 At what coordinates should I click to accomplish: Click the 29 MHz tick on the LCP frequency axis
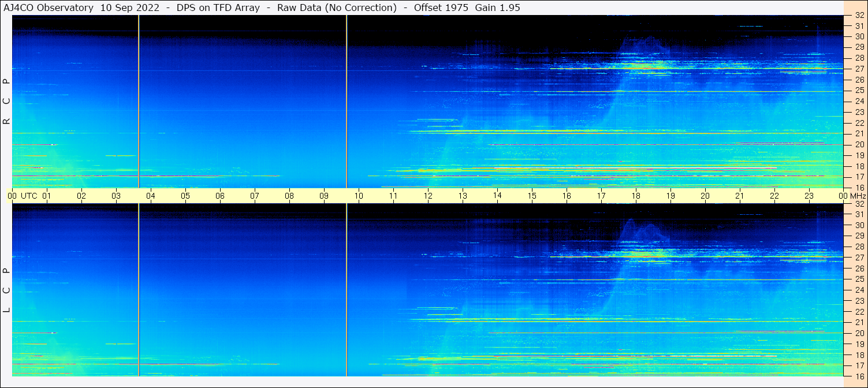pyautogui.click(x=859, y=236)
